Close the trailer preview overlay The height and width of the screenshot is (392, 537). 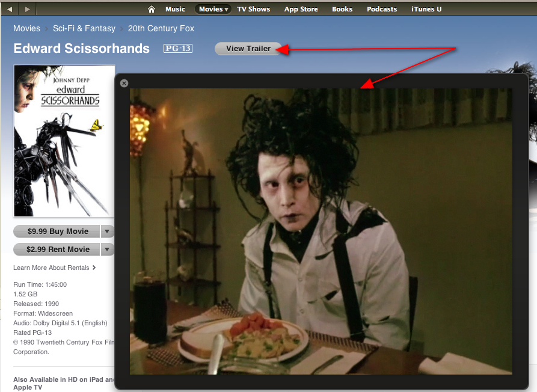pyautogui.click(x=124, y=83)
